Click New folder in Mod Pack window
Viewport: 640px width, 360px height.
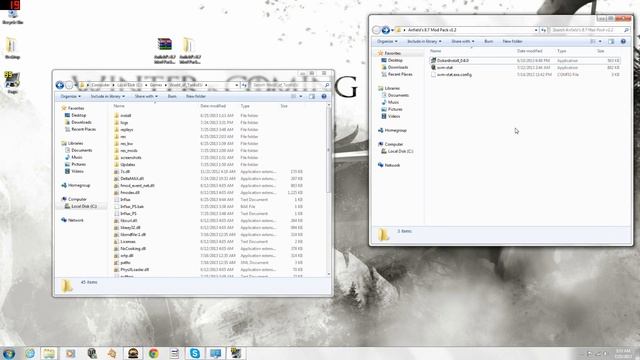(513, 41)
